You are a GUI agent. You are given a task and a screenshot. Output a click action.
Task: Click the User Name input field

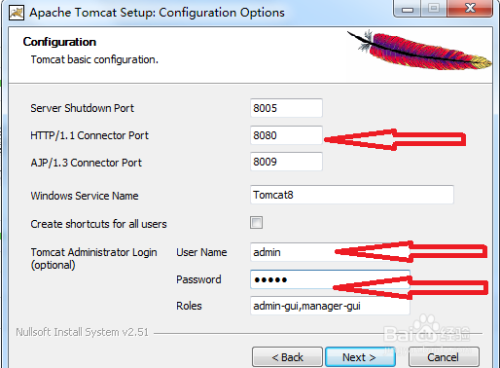tap(330, 252)
